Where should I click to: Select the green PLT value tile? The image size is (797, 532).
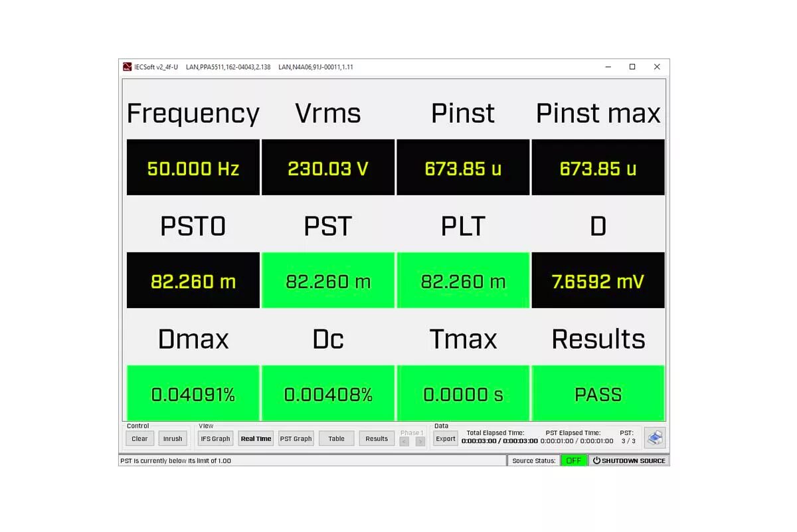463,280
